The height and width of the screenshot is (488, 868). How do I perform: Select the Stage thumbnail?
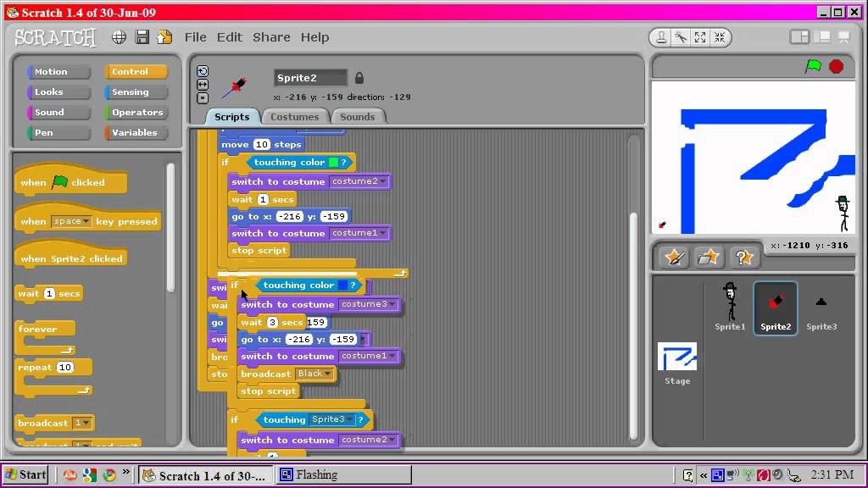[677, 363]
